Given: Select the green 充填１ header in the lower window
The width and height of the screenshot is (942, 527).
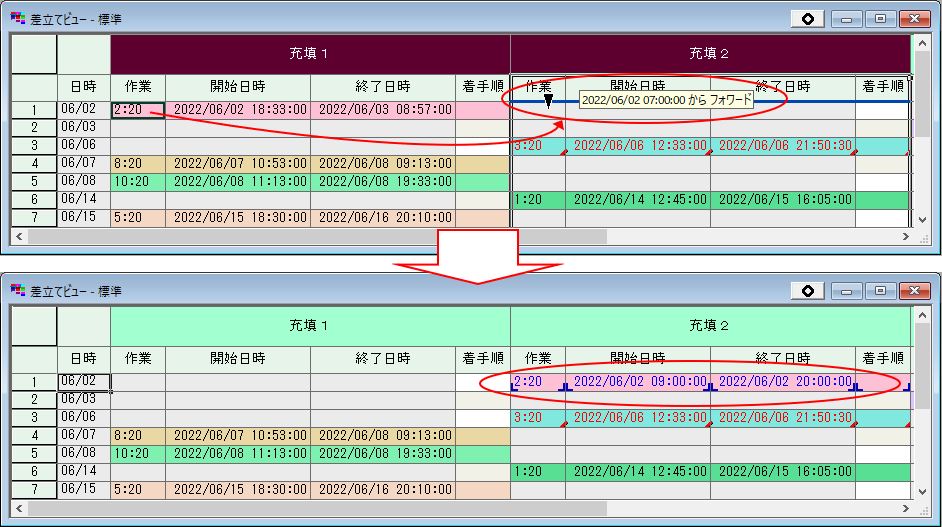Looking at the screenshot, I should 310,326.
